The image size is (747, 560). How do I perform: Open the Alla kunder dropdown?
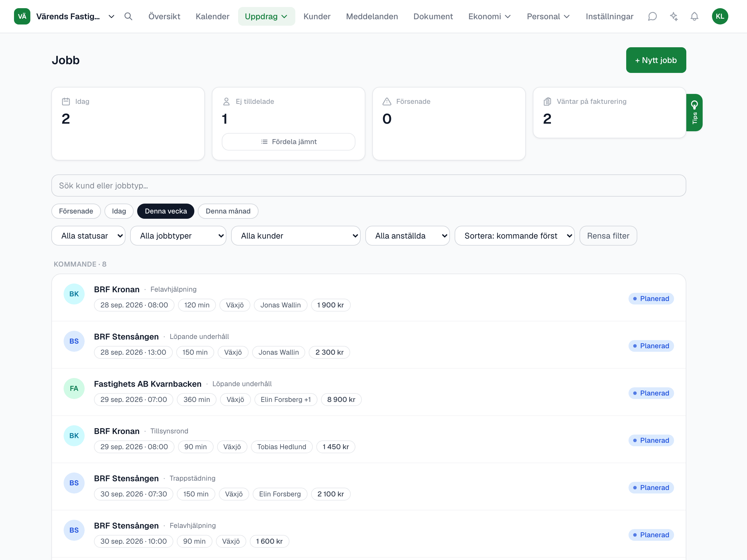click(x=296, y=236)
